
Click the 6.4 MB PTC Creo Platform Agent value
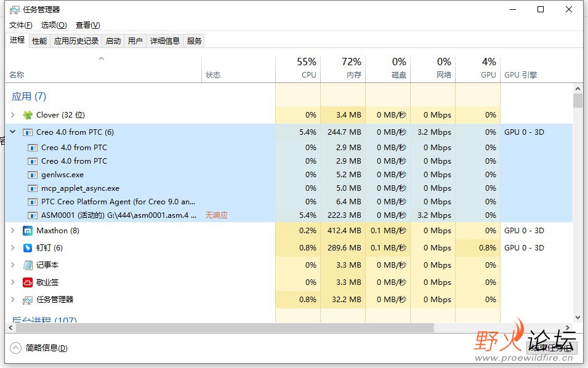click(x=348, y=202)
